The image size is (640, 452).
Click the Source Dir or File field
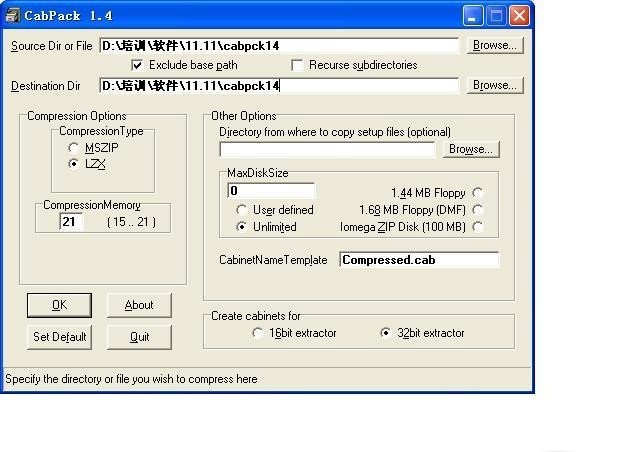coord(279,46)
